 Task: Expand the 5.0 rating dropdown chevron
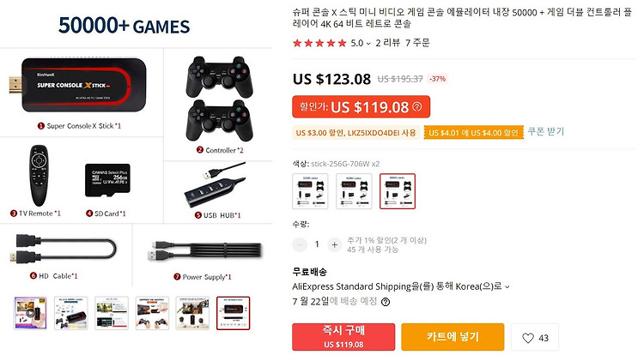368,44
